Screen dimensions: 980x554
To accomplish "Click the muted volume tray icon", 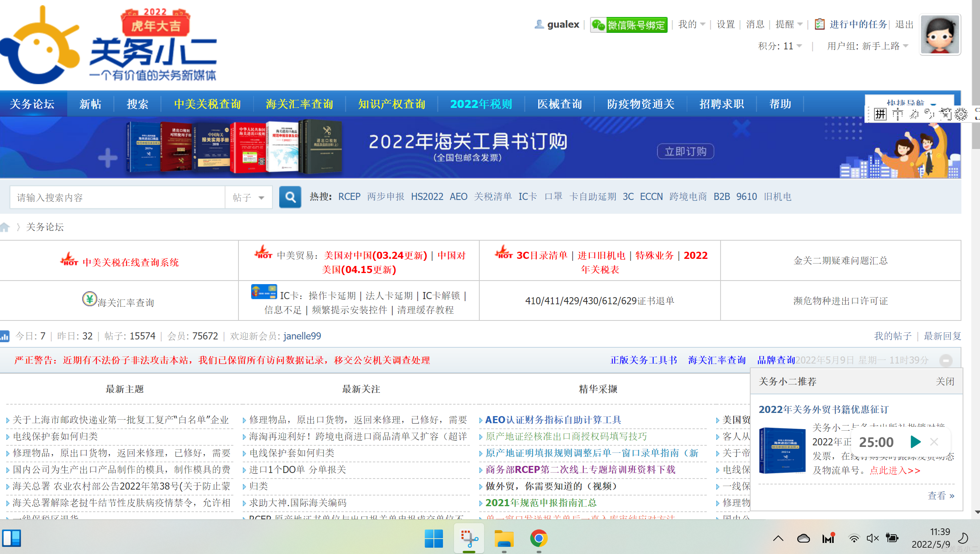I will pos(873,538).
